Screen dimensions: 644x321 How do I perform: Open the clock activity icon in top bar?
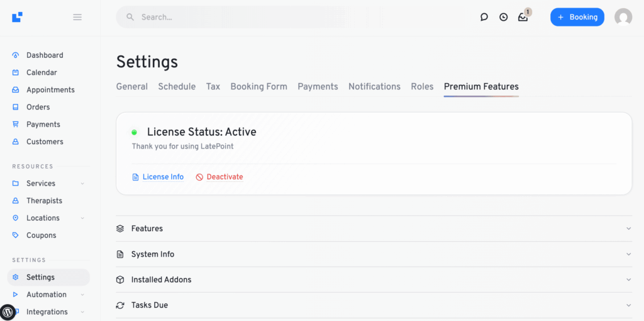coord(504,17)
